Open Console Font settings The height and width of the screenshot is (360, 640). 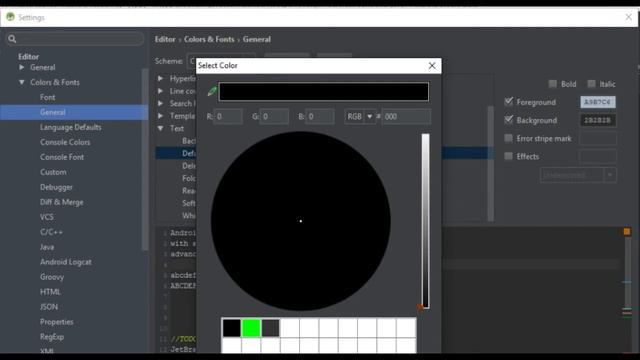(x=62, y=157)
